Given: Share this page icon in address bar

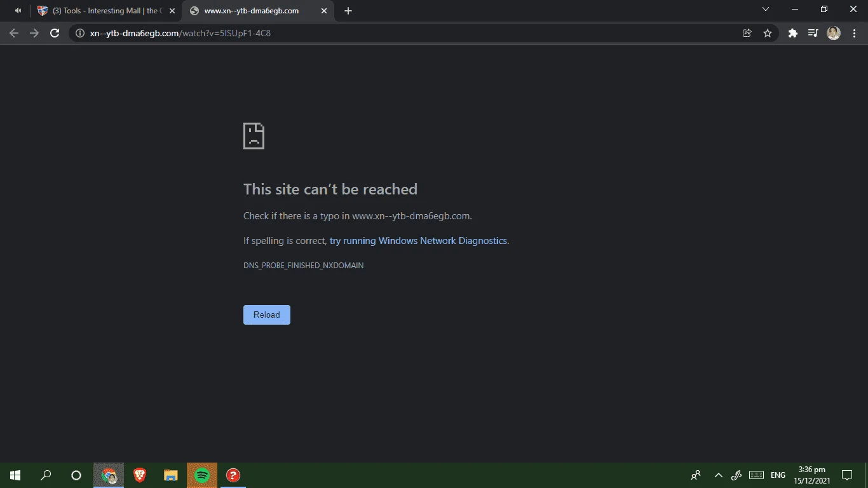Looking at the screenshot, I should coord(747,33).
